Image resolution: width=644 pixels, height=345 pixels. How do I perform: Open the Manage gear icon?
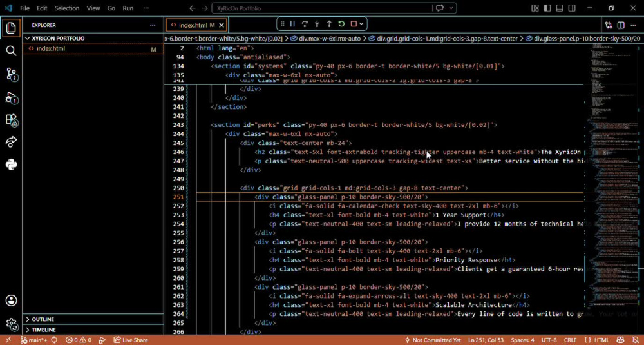click(11, 324)
